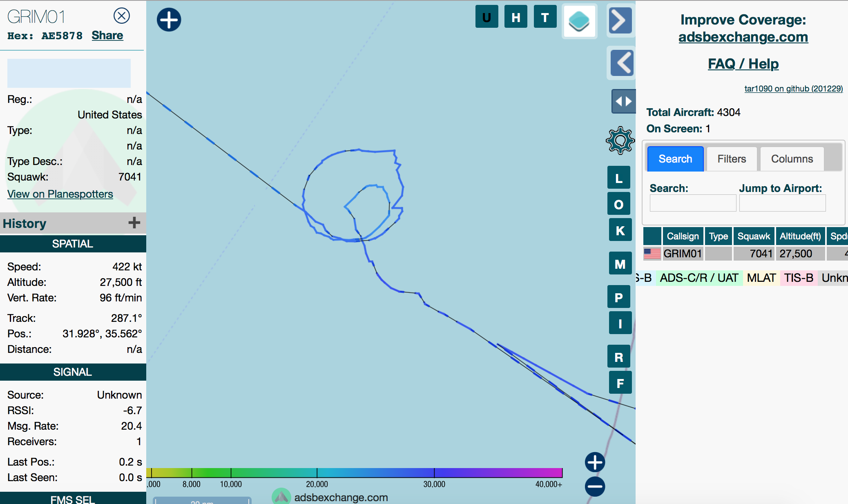Switch to the Columns tab
The image size is (848, 504).
[x=792, y=158]
